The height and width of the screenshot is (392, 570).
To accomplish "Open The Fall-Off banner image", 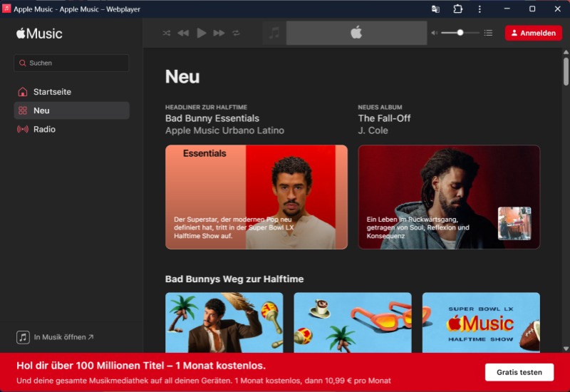I will pos(449,197).
